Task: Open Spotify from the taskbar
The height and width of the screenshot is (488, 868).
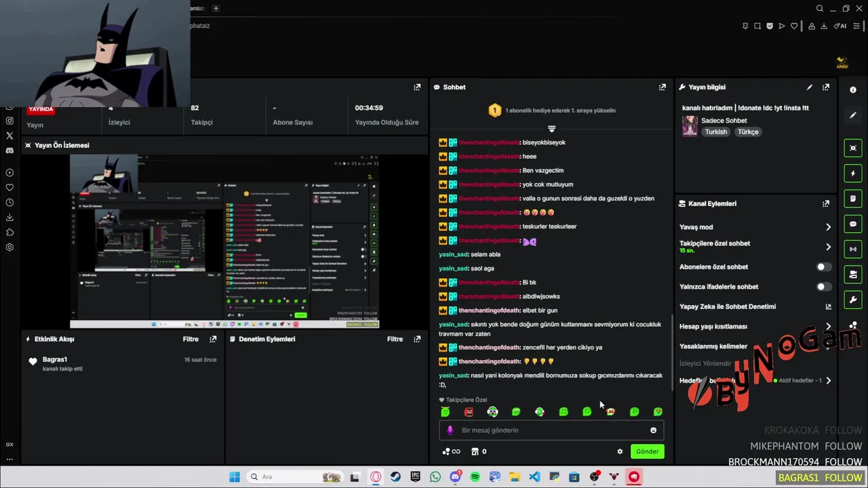Action: 475,477
